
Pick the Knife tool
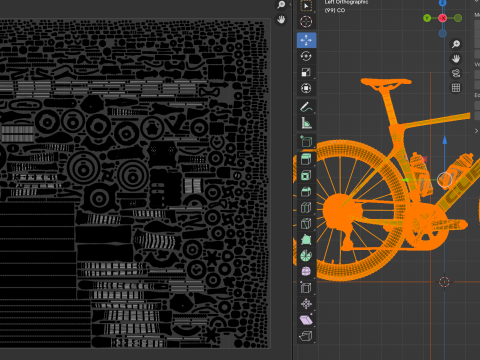click(306, 224)
